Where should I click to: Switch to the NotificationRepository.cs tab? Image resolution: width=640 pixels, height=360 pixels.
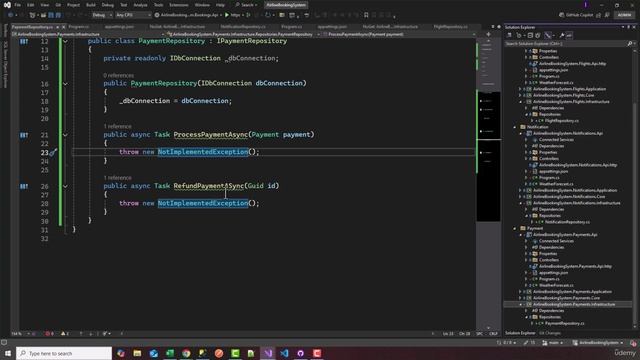point(243,27)
